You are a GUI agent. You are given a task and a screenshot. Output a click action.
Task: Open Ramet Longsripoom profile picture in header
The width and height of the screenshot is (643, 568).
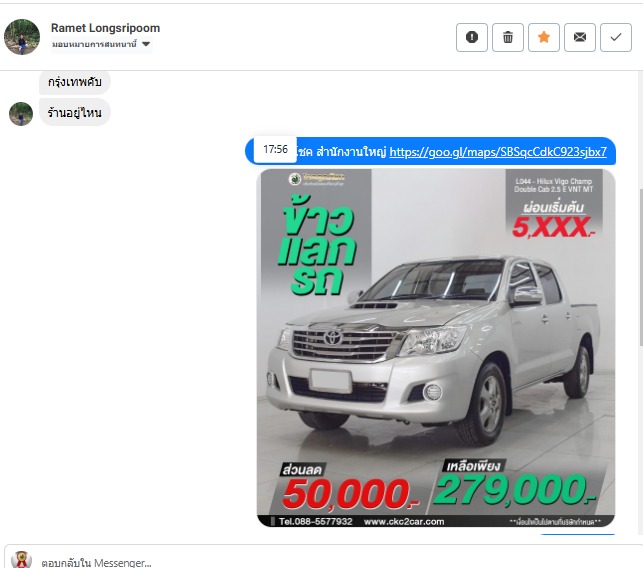[x=22, y=37]
